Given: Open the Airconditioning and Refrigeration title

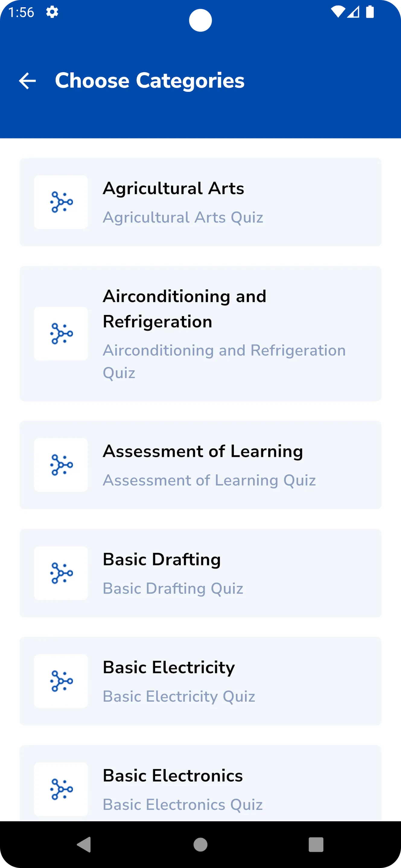Looking at the screenshot, I should (184, 309).
